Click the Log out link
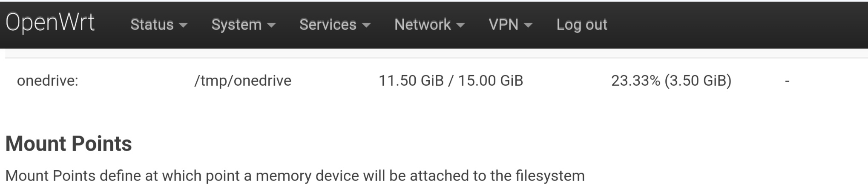 point(582,25)
